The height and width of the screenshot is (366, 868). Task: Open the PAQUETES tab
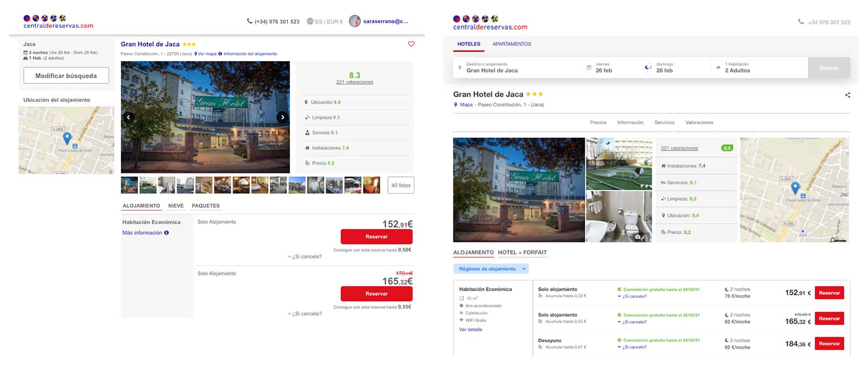[206, 206]
